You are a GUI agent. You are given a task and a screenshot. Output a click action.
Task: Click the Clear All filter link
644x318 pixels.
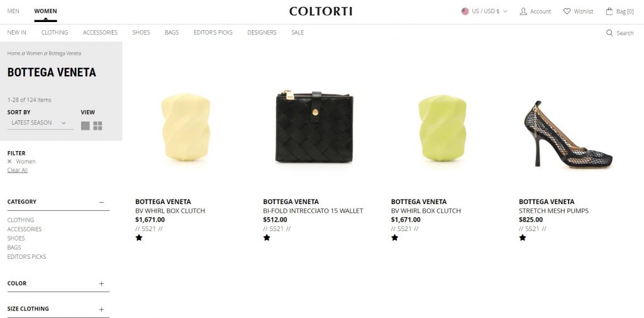pos(17,170)
